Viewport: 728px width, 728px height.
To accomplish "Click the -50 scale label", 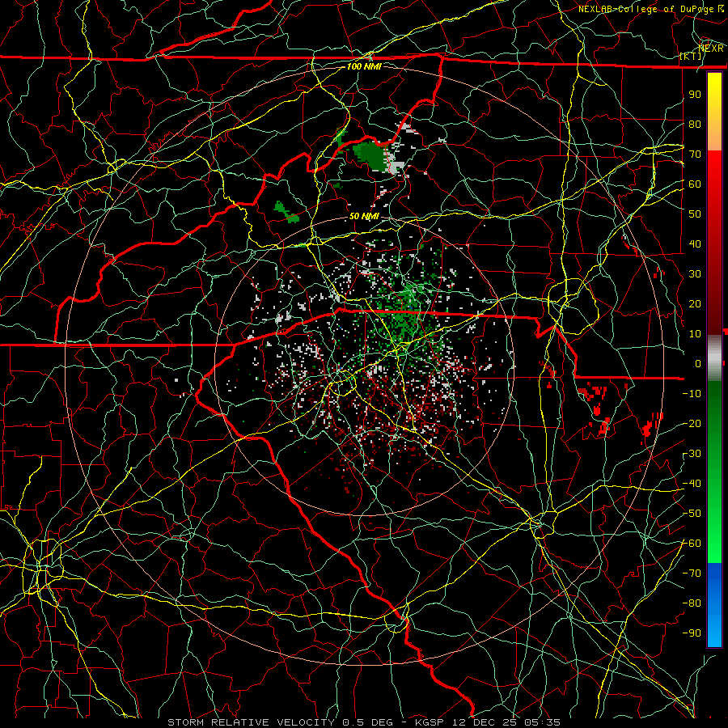I will click(692, 514).
